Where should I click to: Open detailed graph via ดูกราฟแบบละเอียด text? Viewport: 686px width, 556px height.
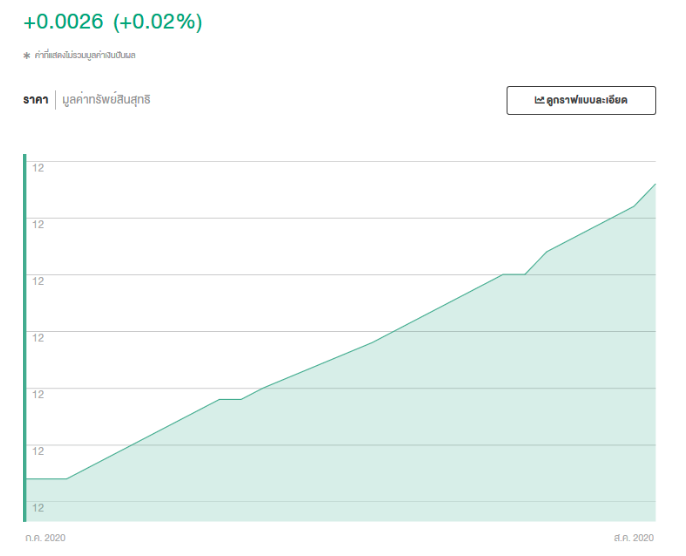click(x=587, y=101)
